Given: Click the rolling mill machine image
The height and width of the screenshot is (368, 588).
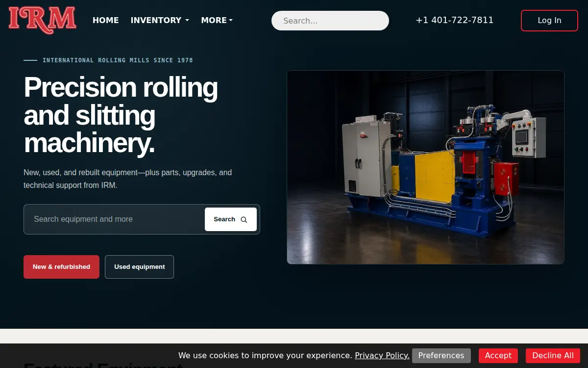Looking at the screenshot, I should (x=425, y=167).
